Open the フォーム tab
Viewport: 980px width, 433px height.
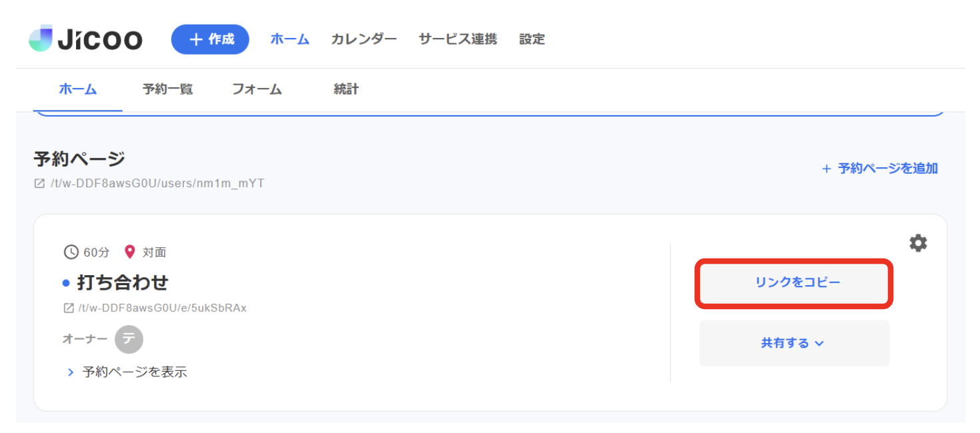click(x=257, y=89)
